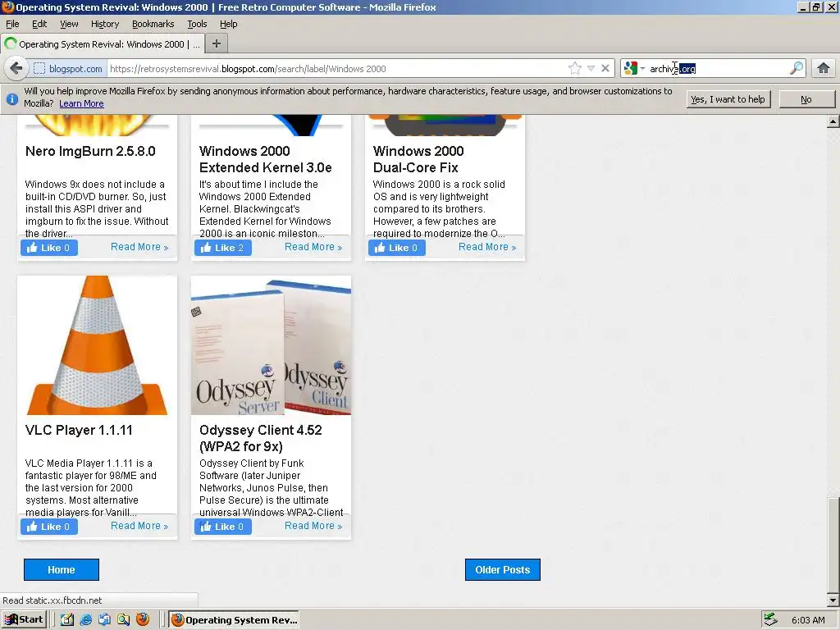Image resolution: width=840 pixels, height=630 pixels.
Task: Bookmark this page with the star icon
Action: point(575,69)
